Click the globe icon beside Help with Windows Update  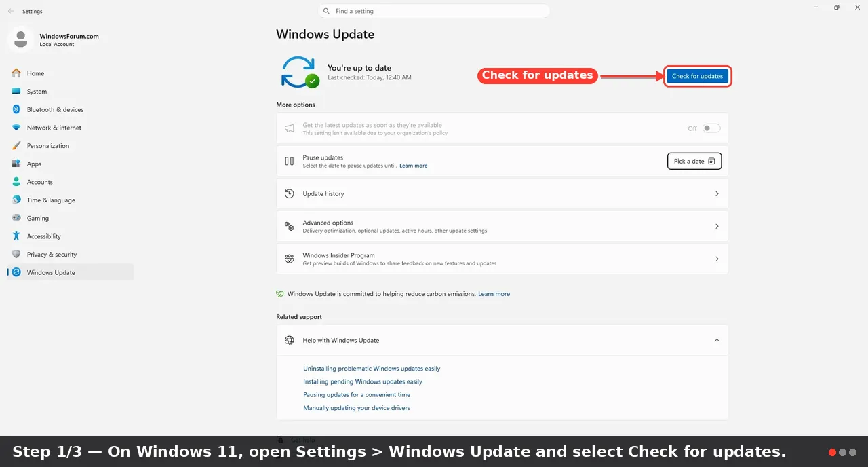coord(290,340)
